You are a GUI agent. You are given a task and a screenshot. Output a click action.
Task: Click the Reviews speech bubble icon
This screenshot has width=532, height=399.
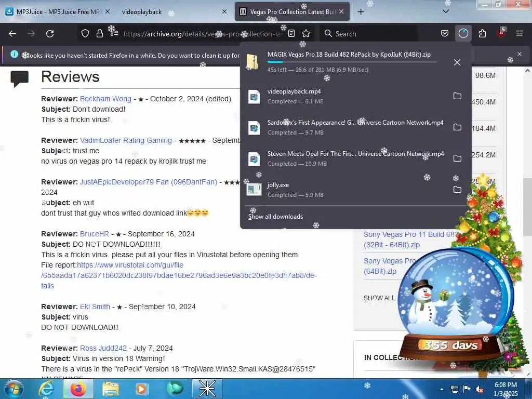[x=20, y=79]
